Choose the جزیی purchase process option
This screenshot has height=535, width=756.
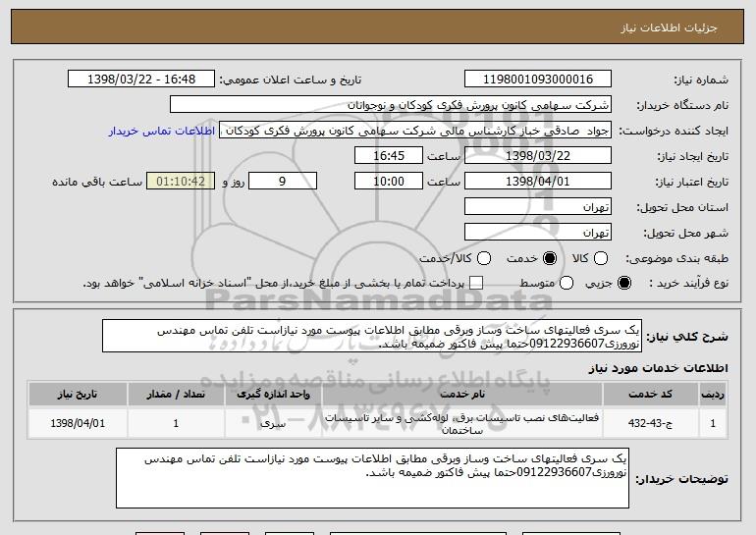[623, 283]
